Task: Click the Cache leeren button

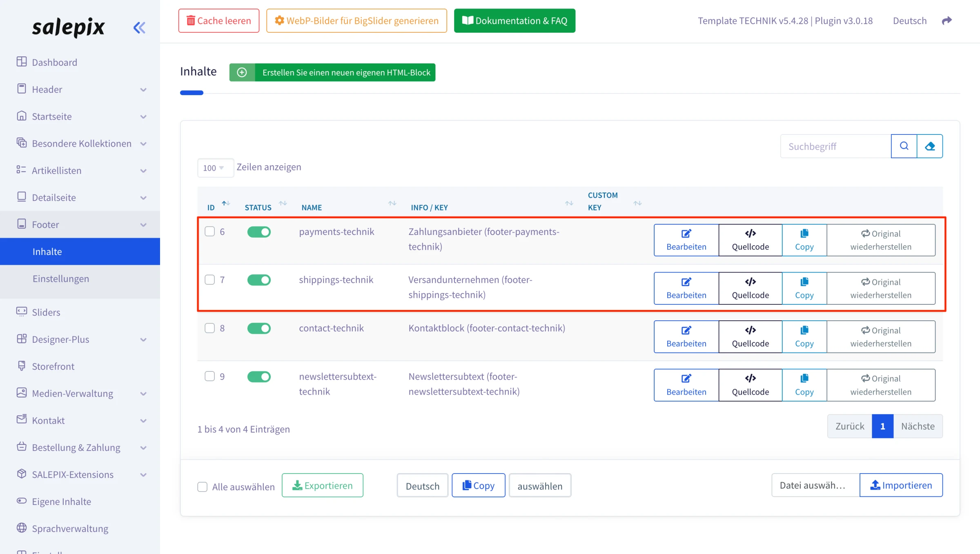Action: (x=219, y=20)
